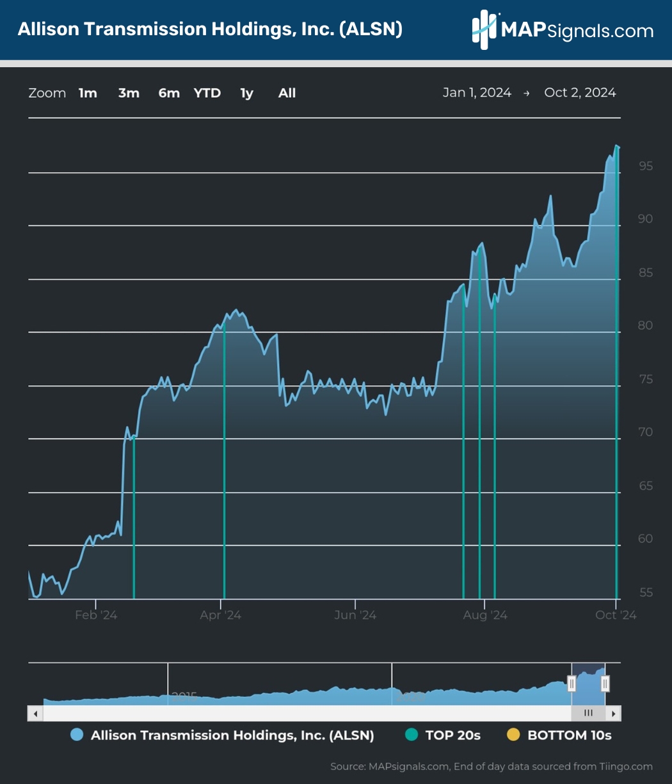Set zoom range to 6m
The image size is (672, 784).
(x=169, y=93)
